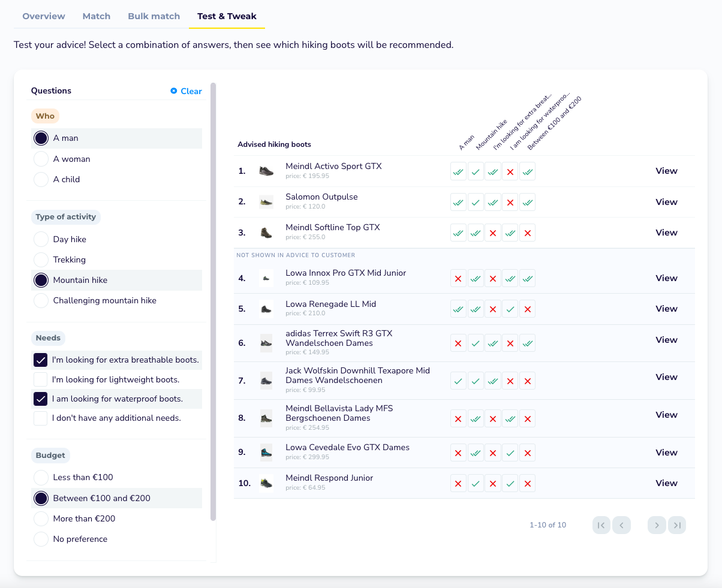
Task: Click Meindl Activo 'A man' match icon
Action: click(458, 171)
